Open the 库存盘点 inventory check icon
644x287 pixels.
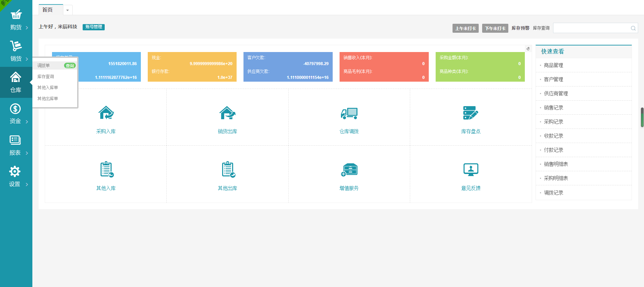470,113
